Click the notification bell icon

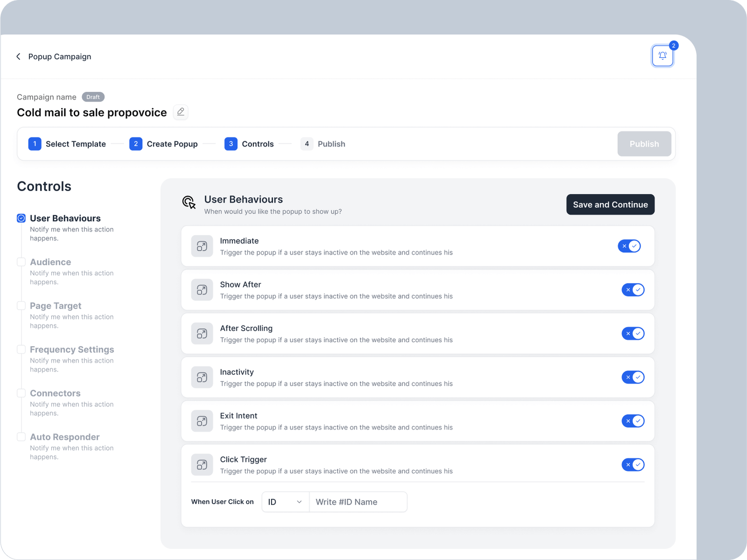pos(662,56)
